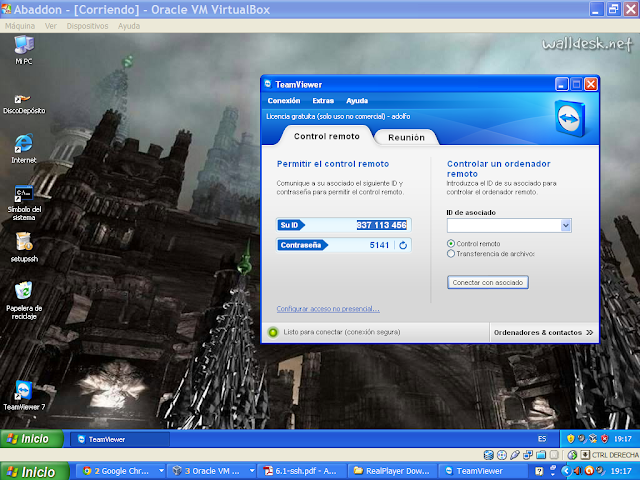Expand the Ordenadores & contactos panel
Screen dimensions: 640x480
[x=543, y=333]
